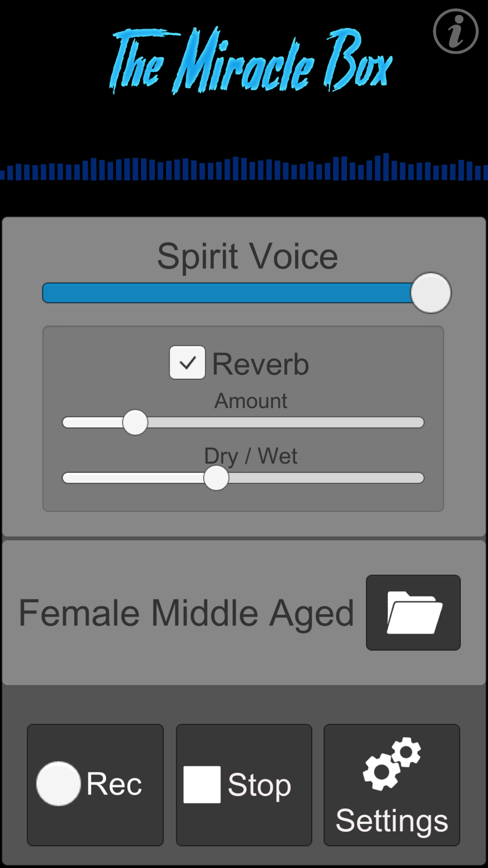This screenshot has height=868, width=488.
Task: Click The Miracle Box title logo
Action: [250, 61]
